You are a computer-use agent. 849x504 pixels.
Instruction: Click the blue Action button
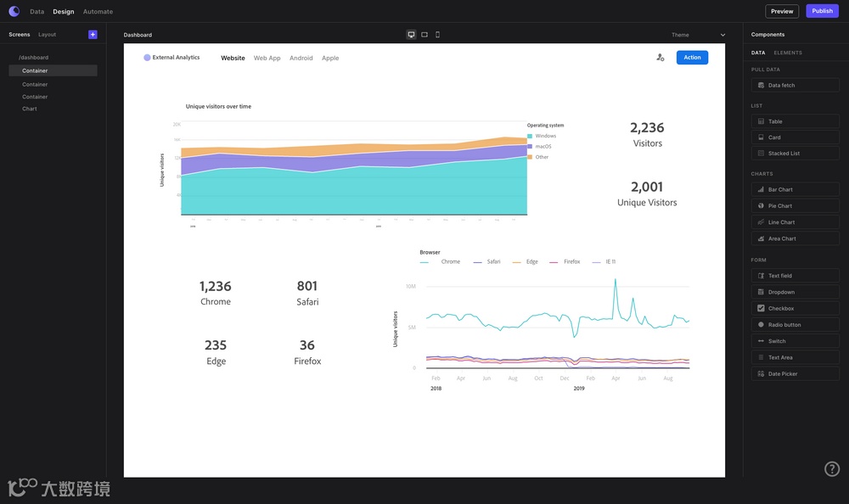click(692, 58)
